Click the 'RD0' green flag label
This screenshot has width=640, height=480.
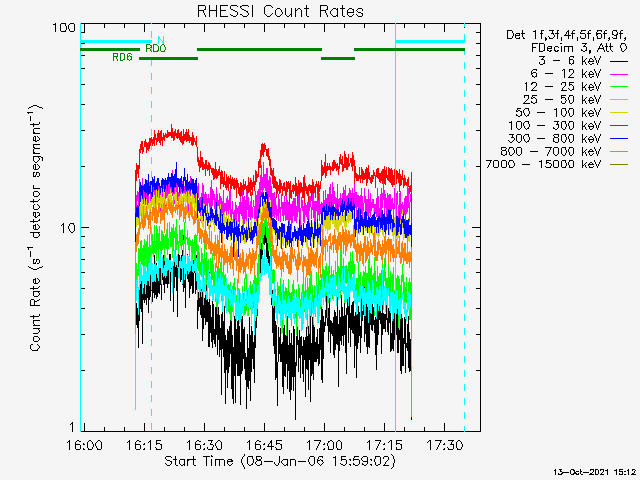coord(156,49)
